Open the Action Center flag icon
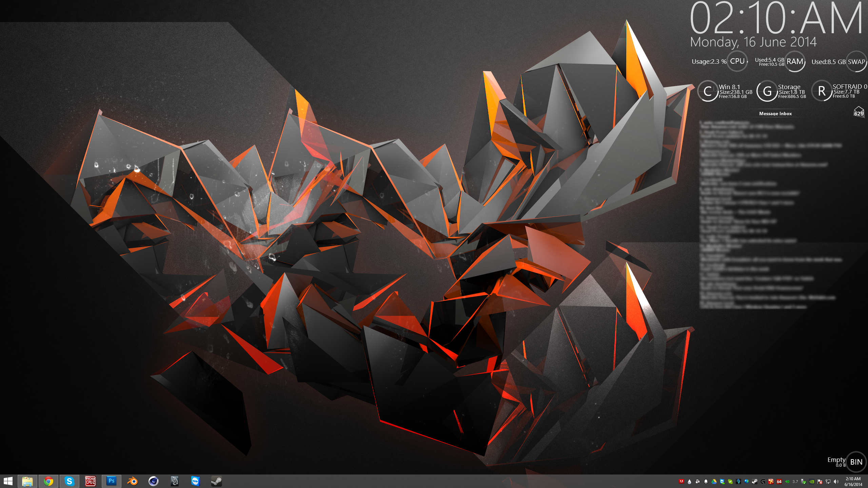Viewport: 868px width, 488px height. click(x=820, y=482)
